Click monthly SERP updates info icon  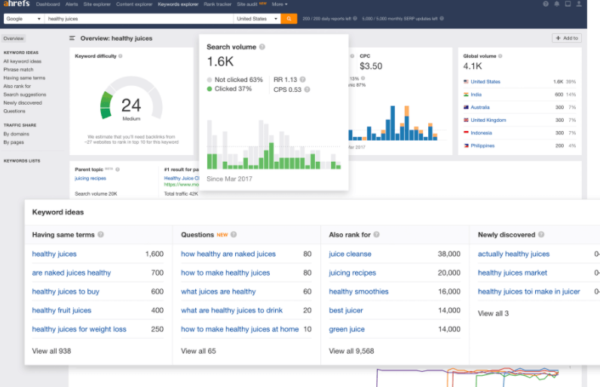pyautogui.click(x=442, y=18)
